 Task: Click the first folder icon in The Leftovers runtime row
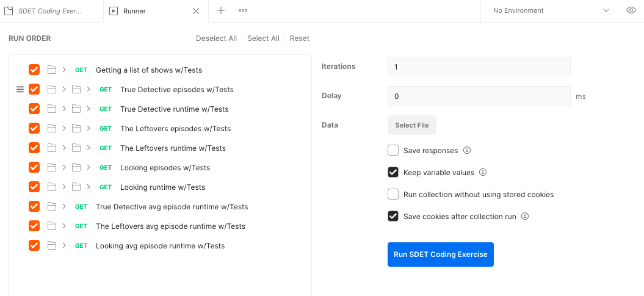(x=51, y=148)
